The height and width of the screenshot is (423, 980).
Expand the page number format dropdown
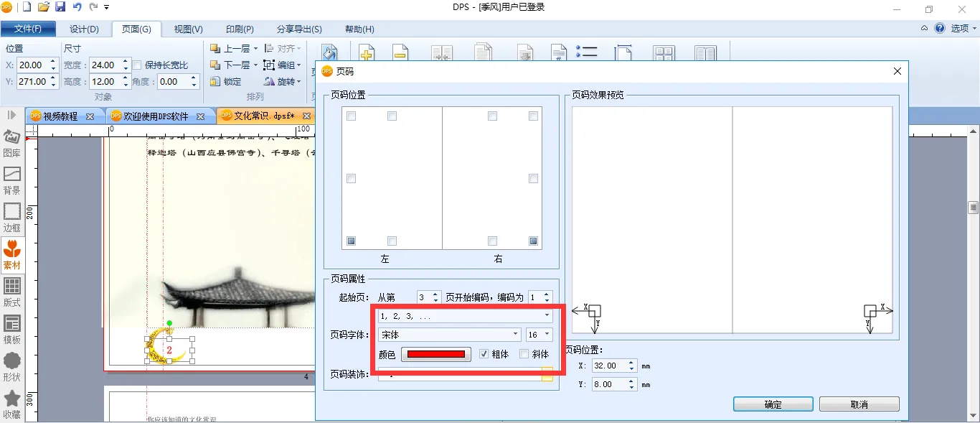(x=547, y=315)
